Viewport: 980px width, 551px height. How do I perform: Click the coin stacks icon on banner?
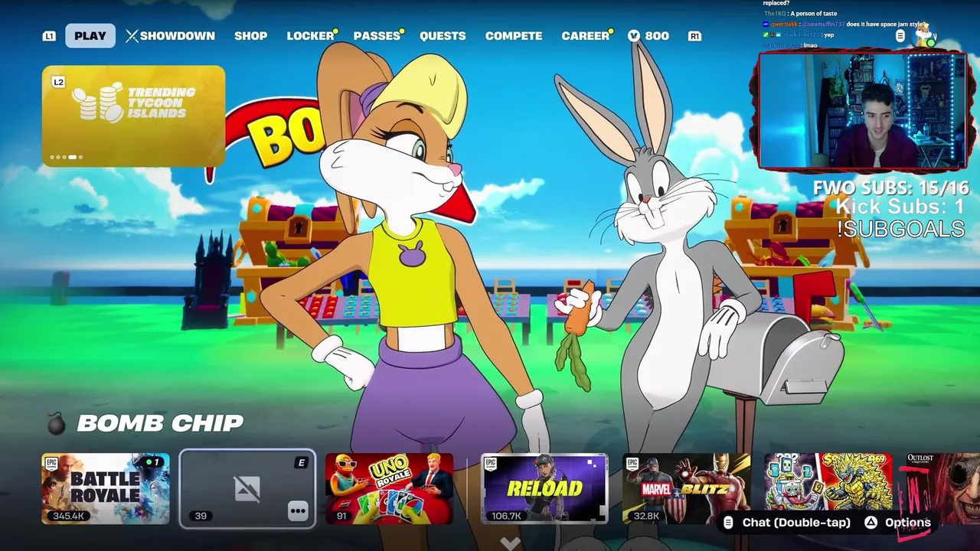[98, 103]
